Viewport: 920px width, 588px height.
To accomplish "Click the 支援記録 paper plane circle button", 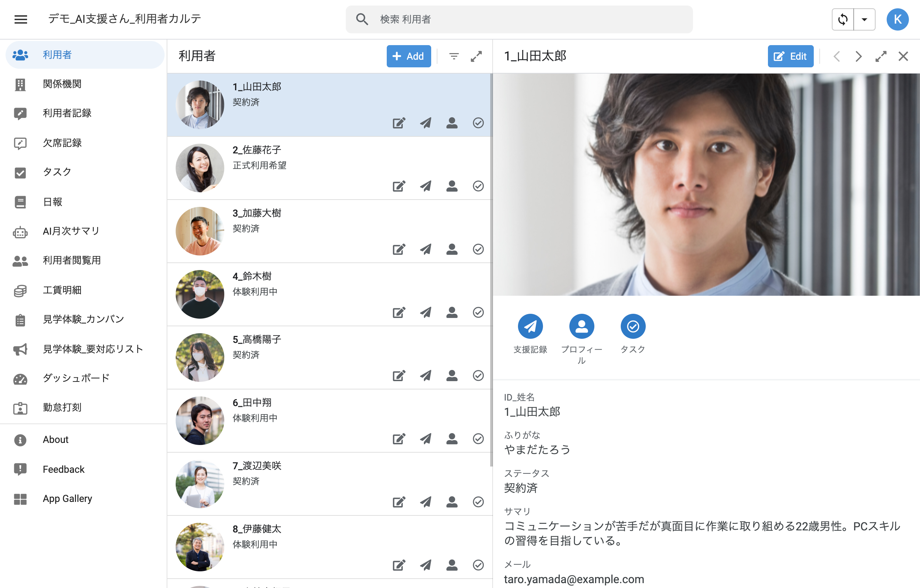I will pos(530,326).
